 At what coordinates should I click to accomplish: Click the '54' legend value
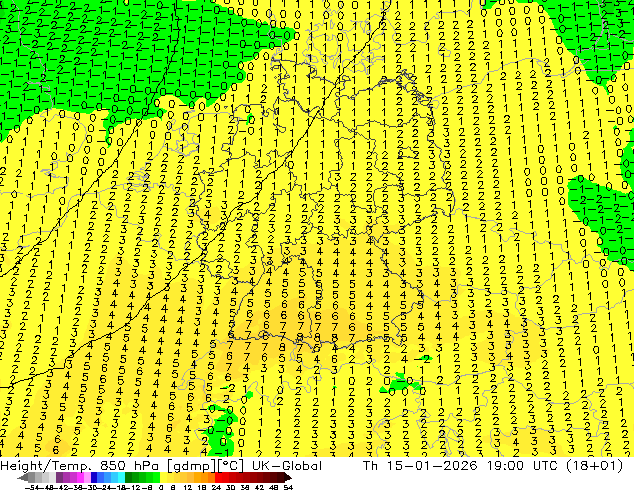(x=288, y=487)
